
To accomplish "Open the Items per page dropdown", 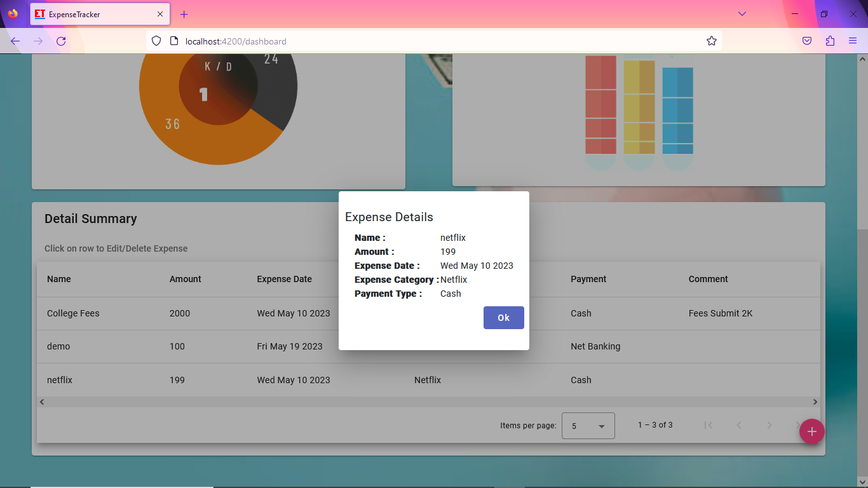I will coord(588,425).
